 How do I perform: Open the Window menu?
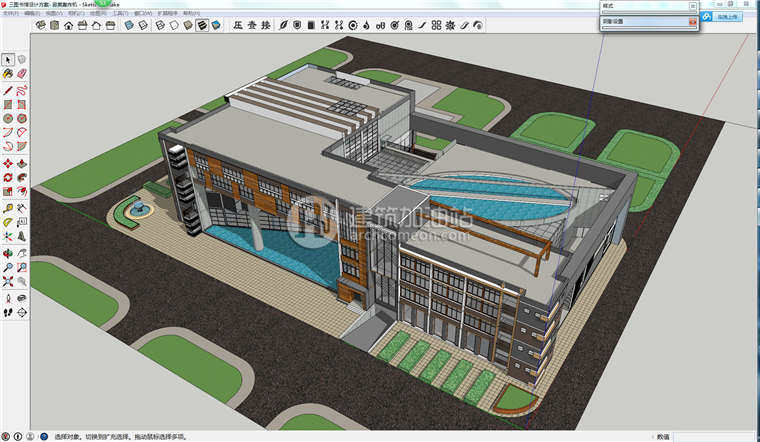[x=143, y=14]
